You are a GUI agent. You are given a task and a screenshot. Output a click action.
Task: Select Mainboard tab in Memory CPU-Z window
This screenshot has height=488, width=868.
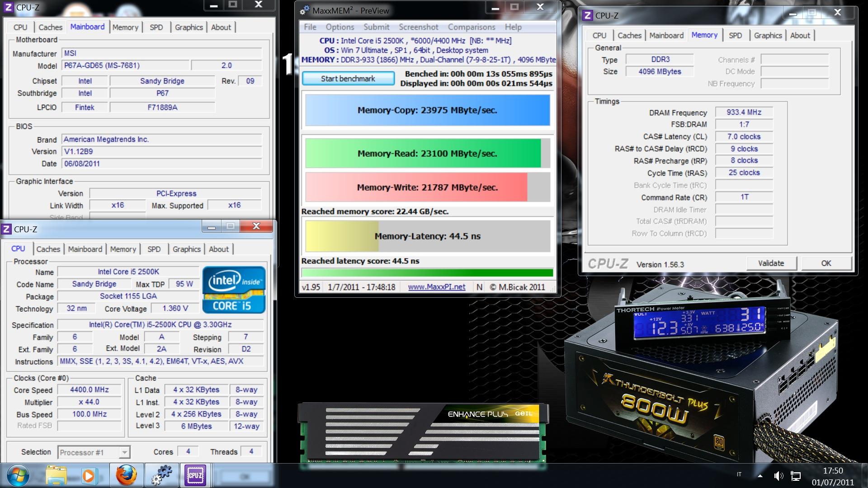pos(666,36)
